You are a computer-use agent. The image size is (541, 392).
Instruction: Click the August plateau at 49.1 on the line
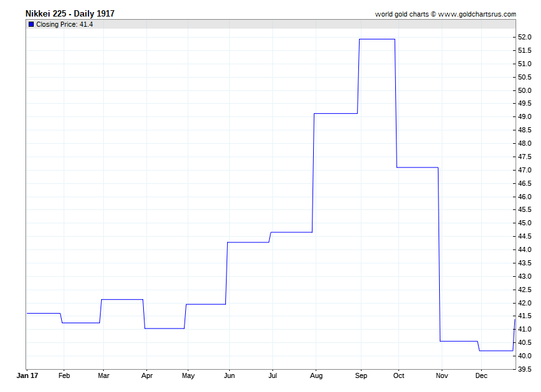click(x=335, y=113)
